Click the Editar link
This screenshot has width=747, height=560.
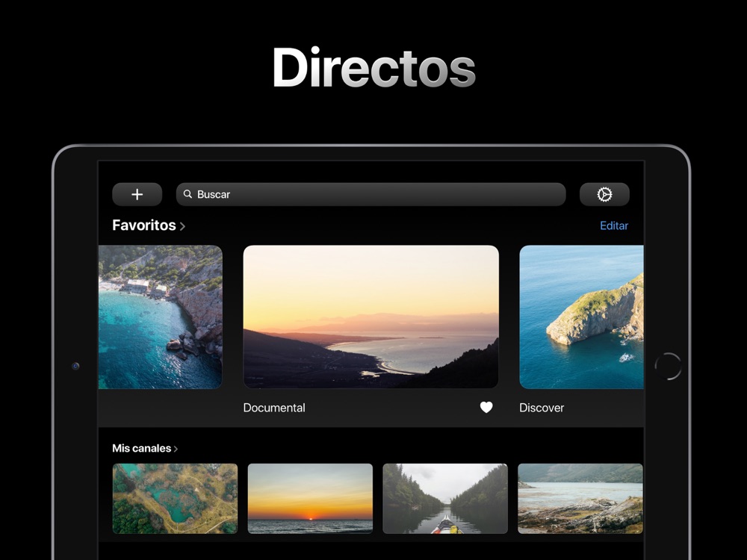[x=613, y=225]
